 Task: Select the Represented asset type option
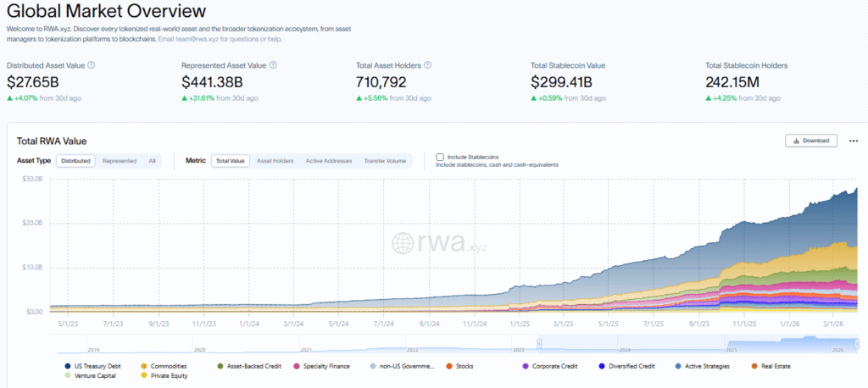click(x=119, y=160)
